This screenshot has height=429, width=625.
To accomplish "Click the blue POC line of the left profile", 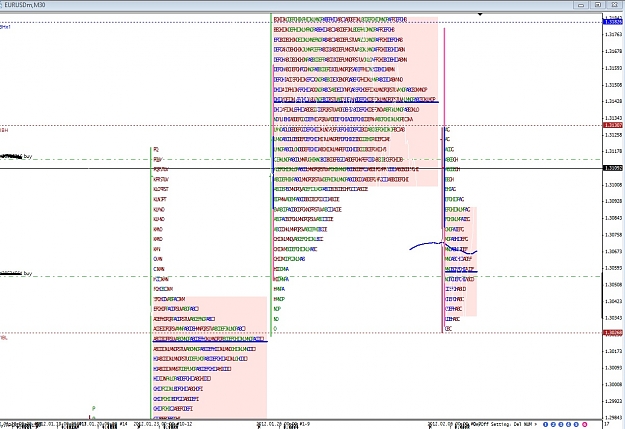I will [210, 341].
